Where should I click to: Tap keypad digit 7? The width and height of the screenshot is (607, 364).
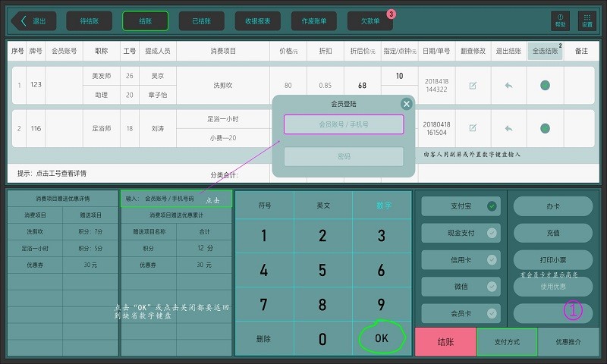tap(264, 304)
